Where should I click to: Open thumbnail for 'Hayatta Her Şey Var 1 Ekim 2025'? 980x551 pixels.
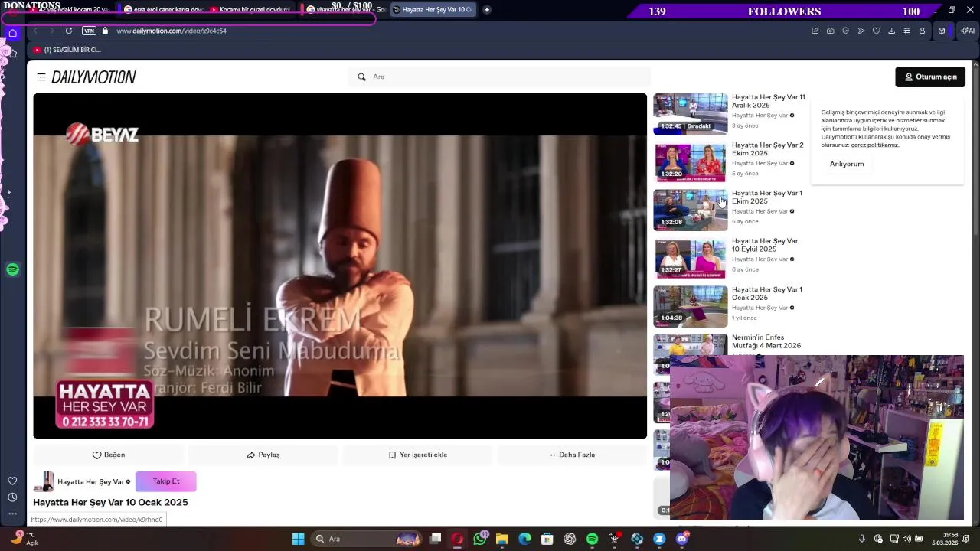click(x=690, y=210)
